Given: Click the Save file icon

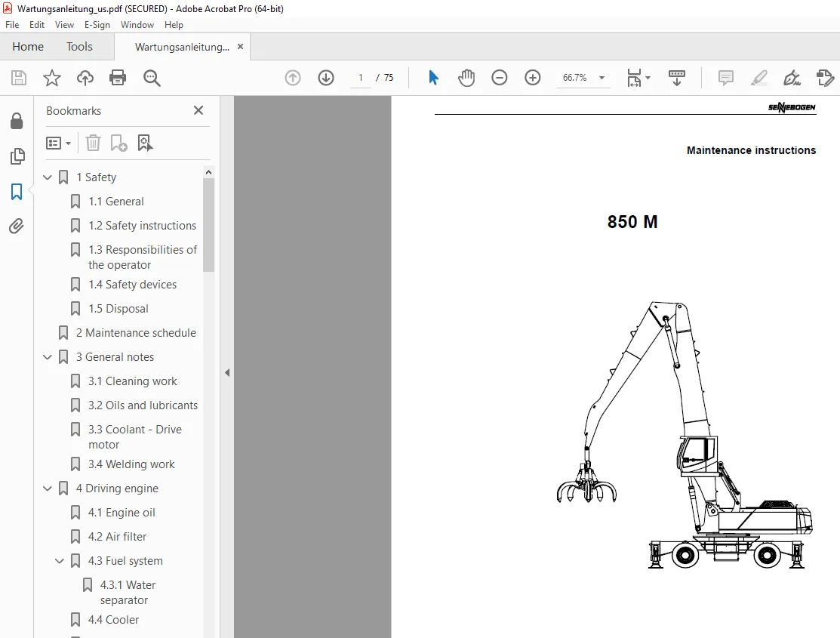Looking at the screenshot, I should (x=19, y=78).
